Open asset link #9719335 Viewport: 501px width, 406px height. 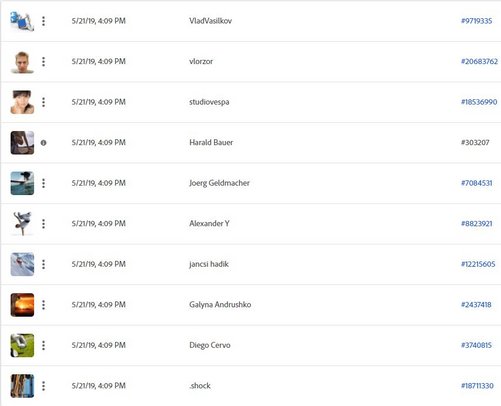(x=476, y=21)
